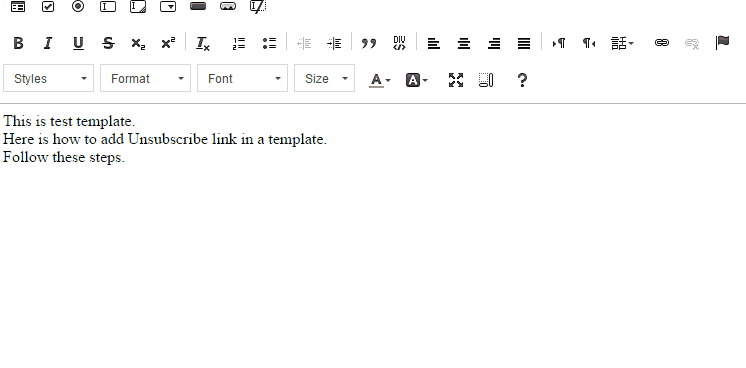Click the line 'This is test template.'
Image resolution: width=746 pixels, height=368 pixels.
69,121
